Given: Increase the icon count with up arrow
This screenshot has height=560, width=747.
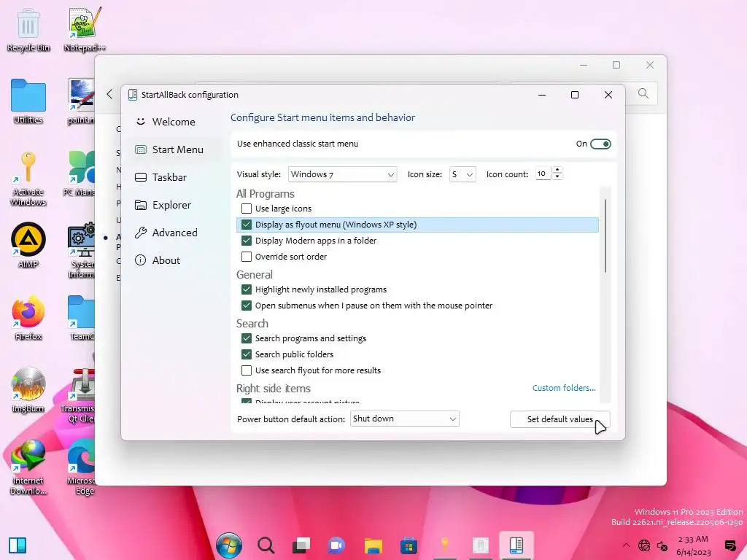Looking at the screenshot, I should click(557, 171).
